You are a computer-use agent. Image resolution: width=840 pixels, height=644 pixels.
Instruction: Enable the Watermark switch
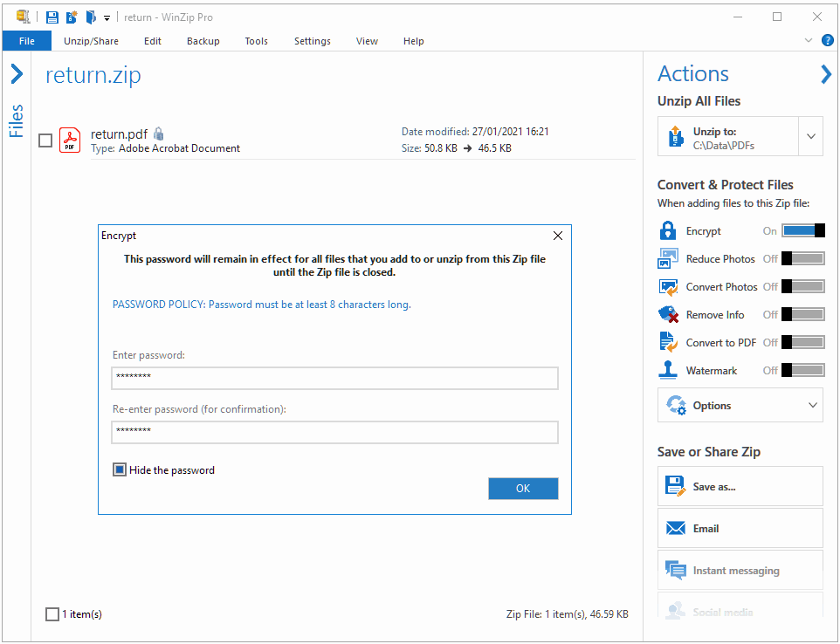point(803,370)
